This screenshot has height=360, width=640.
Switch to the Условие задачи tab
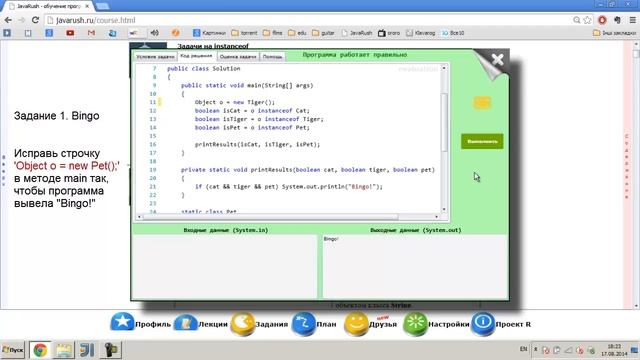(155, 57)
